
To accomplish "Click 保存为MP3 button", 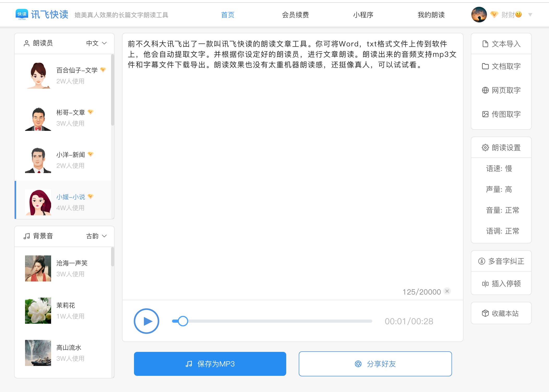I will coord(210,364).
